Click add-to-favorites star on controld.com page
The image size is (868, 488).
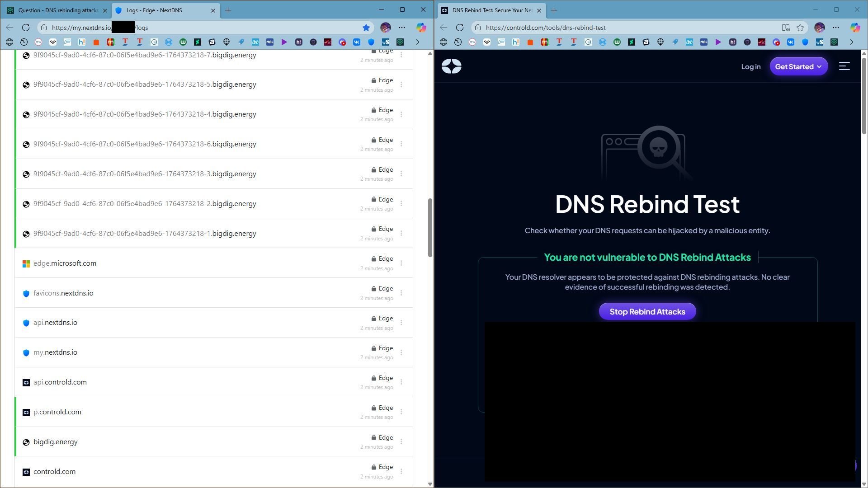pos(800,28)
